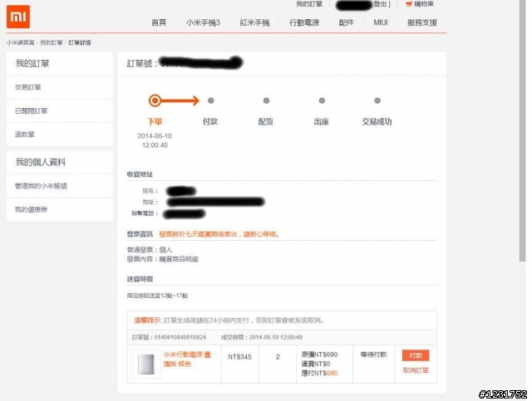Open 首頁 in the navigation bar
The width and height of the screenshot is (532, 401).
159,22
